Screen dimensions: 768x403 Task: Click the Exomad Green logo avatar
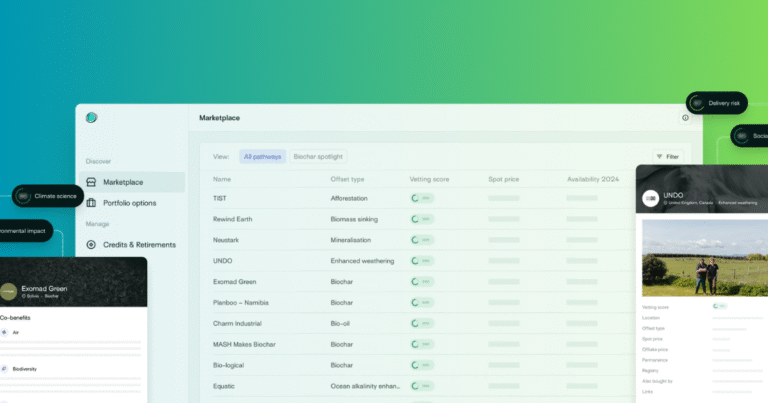tap(8, 291)
